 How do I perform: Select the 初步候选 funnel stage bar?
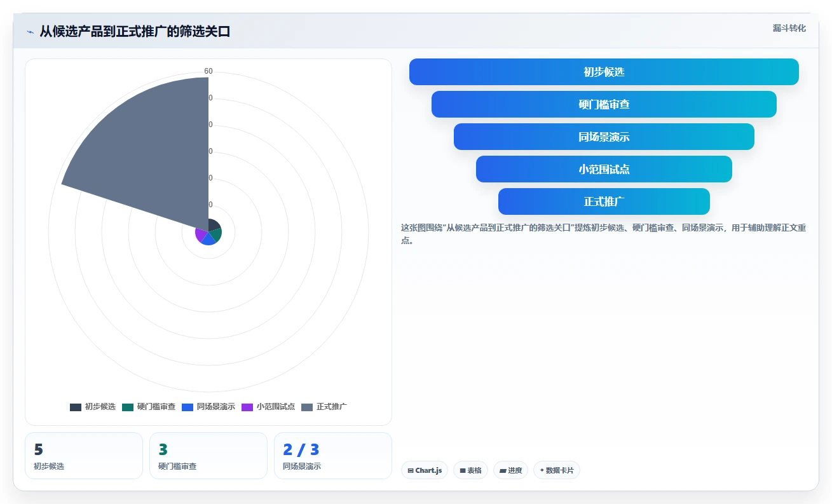click(604, 72)
